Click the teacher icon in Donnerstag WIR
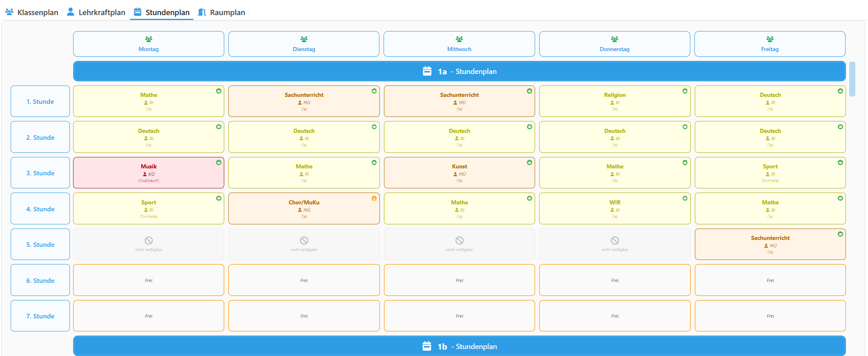The image size is (868, 356). (612, 210)
